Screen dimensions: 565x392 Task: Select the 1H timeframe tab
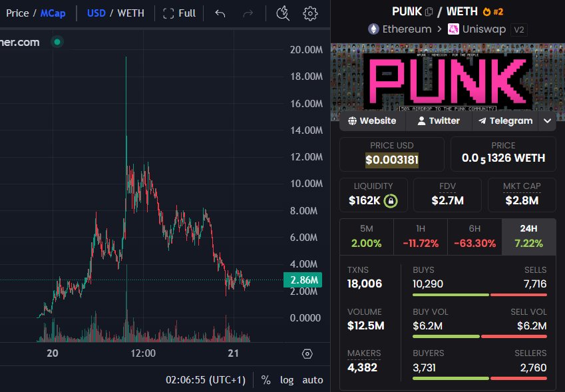[x=421, y=237]
